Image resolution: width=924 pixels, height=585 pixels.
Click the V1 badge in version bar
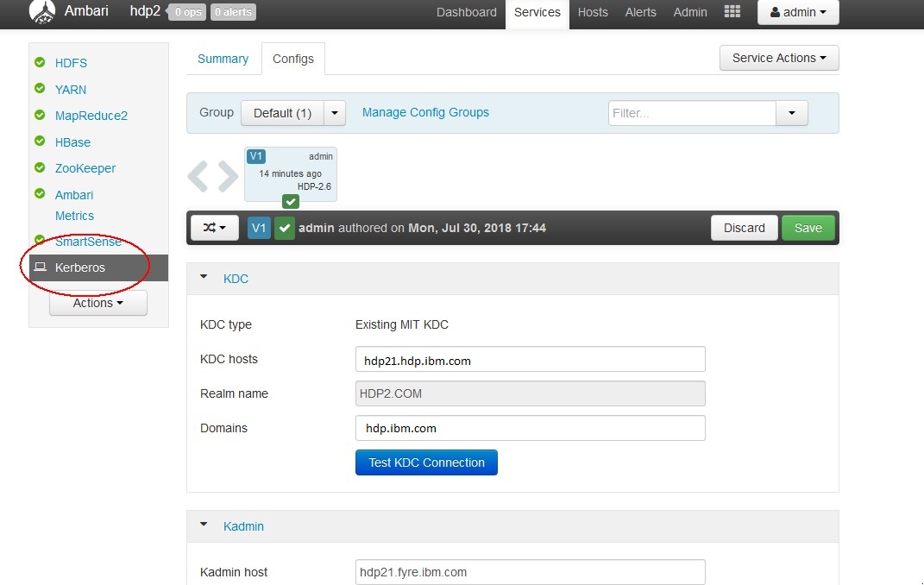(259, 228)
